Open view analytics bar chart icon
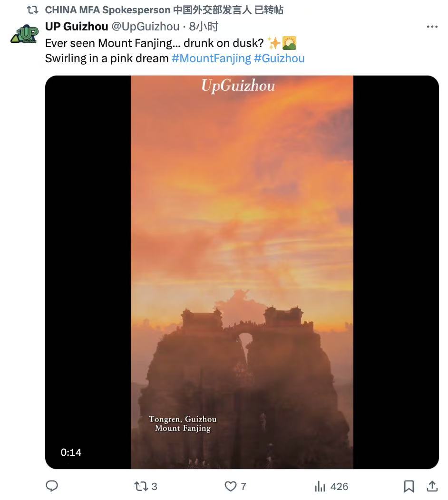The width and height of the screenshot is (448, 500). [320, 486]
